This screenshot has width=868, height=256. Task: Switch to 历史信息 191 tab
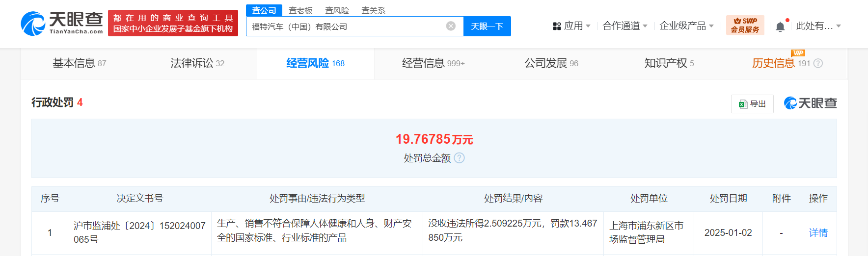click(x=781, y=63)
